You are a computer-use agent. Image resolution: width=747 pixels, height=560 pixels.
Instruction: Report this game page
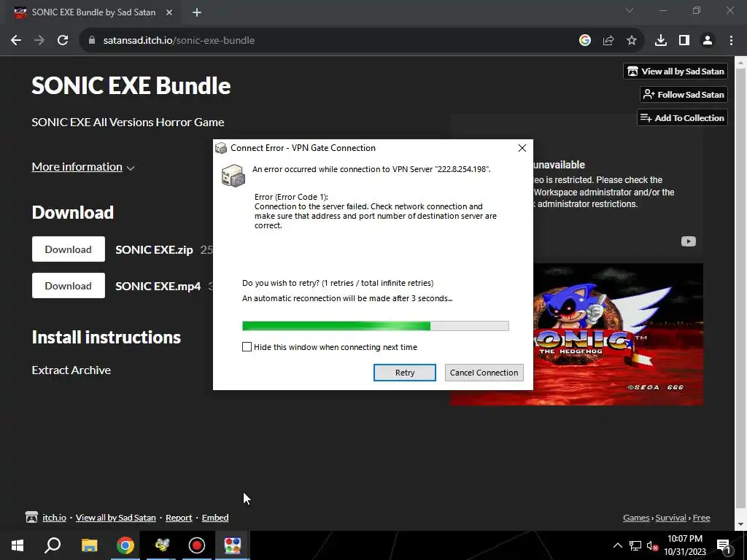tap(179, 518)
